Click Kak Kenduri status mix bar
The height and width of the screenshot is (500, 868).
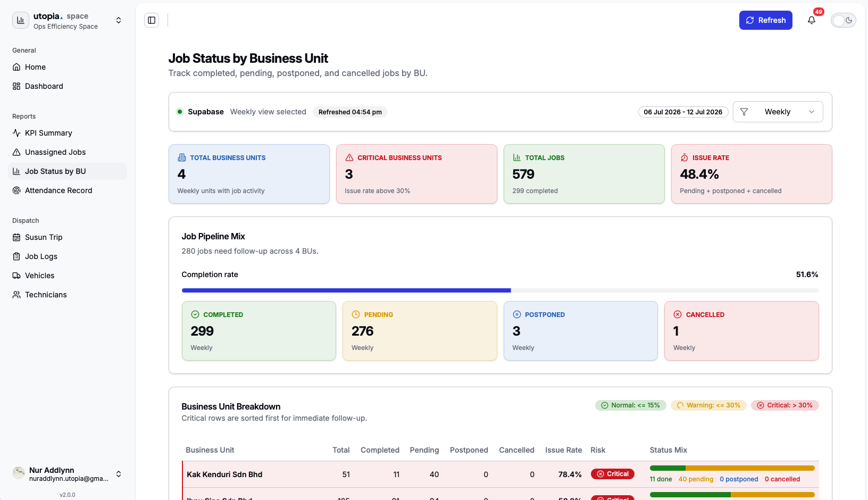pos(732,468)
